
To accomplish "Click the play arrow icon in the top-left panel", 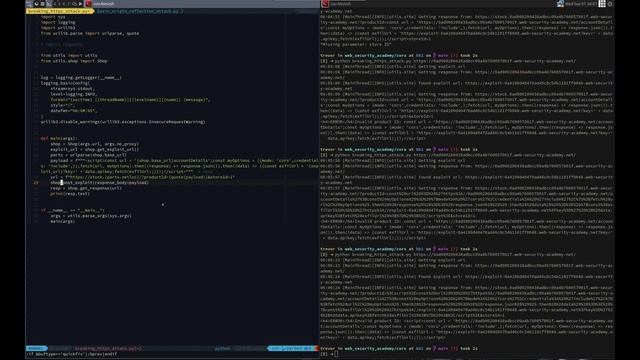I will click(x=80, y=4).
